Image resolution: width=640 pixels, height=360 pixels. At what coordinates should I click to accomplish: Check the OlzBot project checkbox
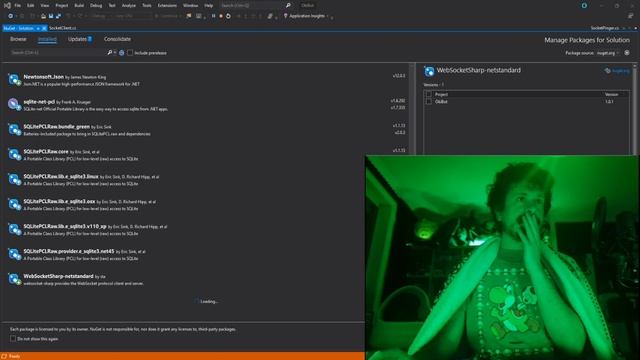(429, 102)
